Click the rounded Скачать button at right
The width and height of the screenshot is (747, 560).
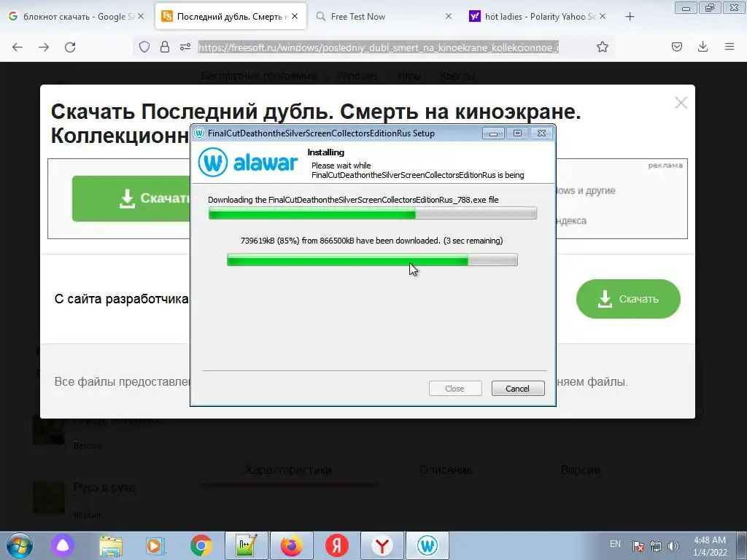pos(628,299)
